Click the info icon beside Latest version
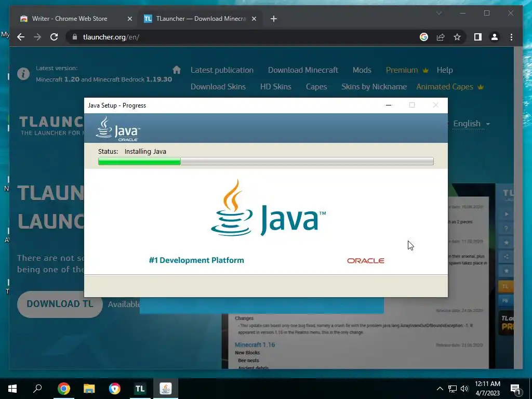Viewport: 532px width, 399px height. click(23, 74)
